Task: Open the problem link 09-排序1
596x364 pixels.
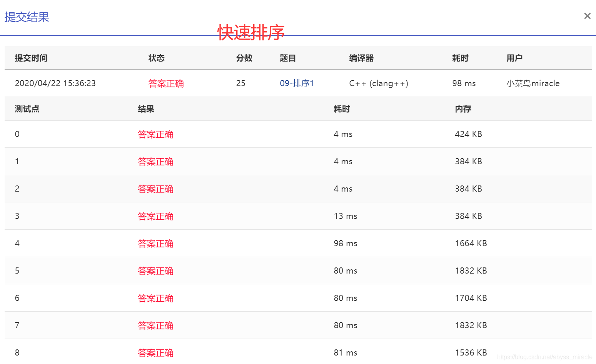Action: click(x=296, y=83)
